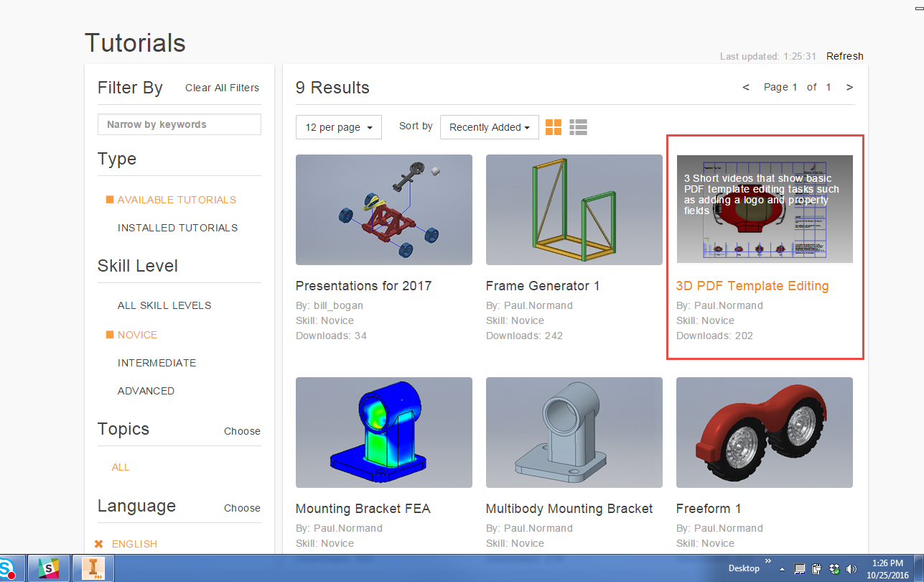Open Slack from the taskbar
The width and height of the screenshot is (924, 582).
pyautogui.click(x=49, y=568)
